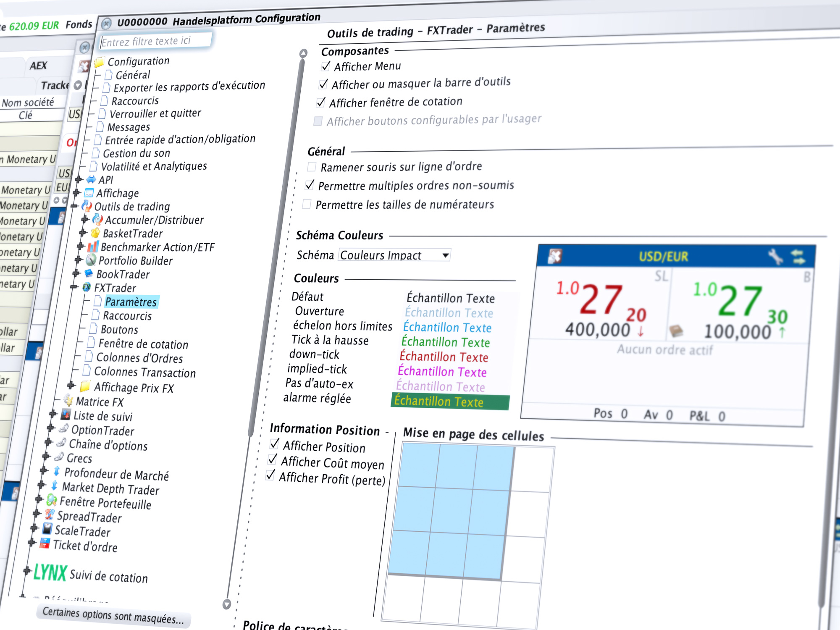This screenshot has width=840, height=630.
Task: Click the ScaleTrader icon
Action: click(47, 528)
